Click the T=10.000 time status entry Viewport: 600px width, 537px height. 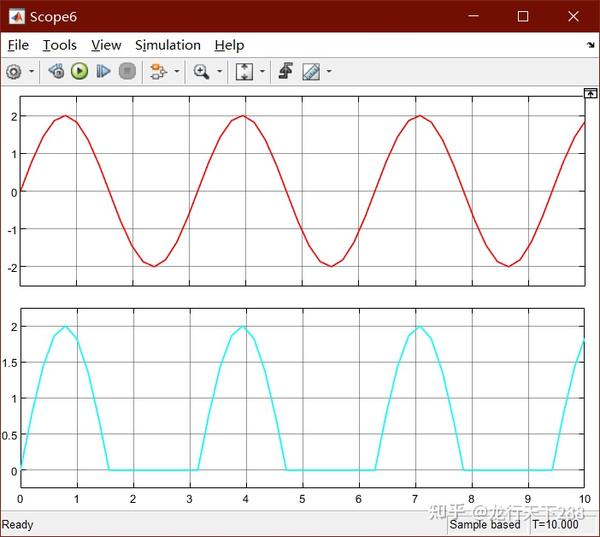pos(555,524)
